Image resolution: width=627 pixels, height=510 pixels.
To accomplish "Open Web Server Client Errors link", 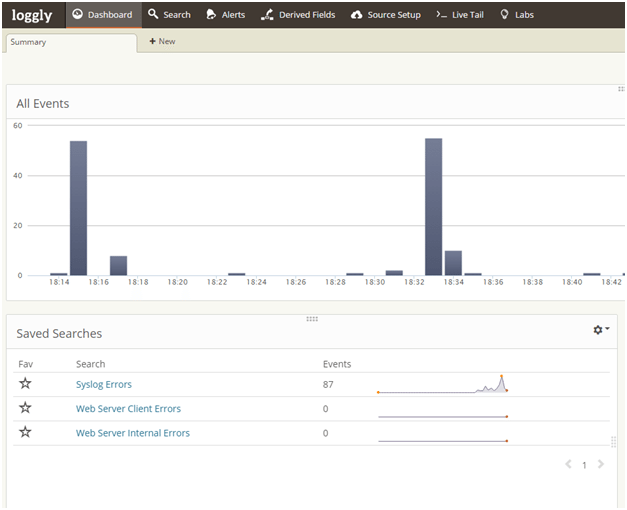I will pos(128,409).
